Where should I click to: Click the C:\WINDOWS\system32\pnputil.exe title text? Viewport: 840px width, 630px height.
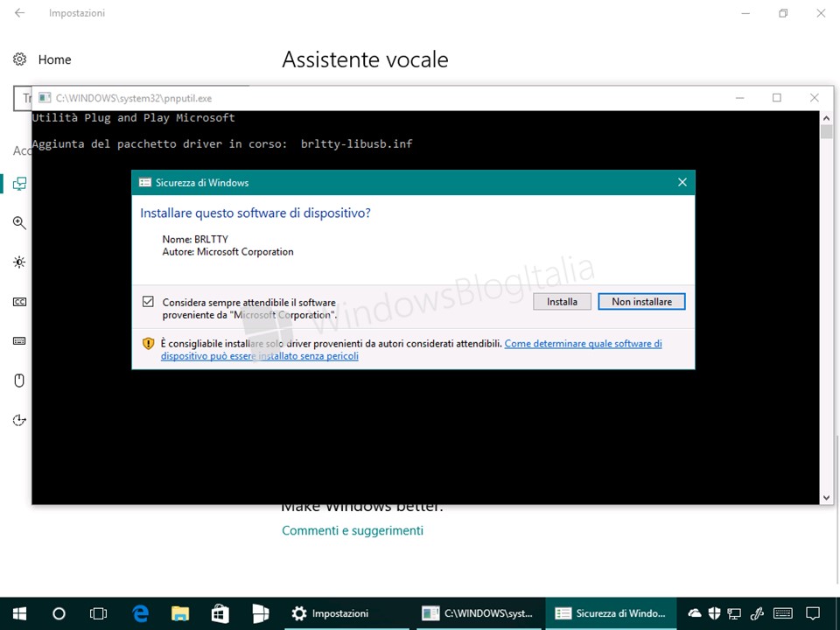[x=134, y=98]
